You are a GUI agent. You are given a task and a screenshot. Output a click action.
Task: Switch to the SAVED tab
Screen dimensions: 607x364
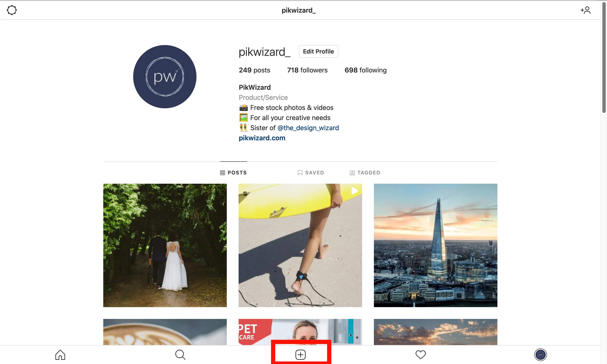coord(310,173)
